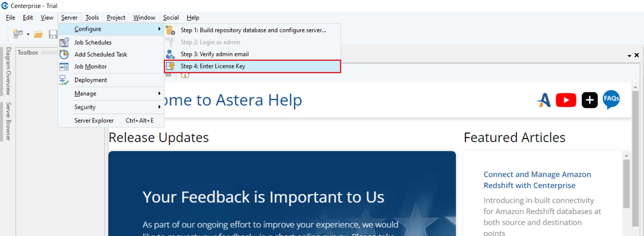Click the Job Monitor window icon
Screen dimensions: 644x236
coord(64,66)
